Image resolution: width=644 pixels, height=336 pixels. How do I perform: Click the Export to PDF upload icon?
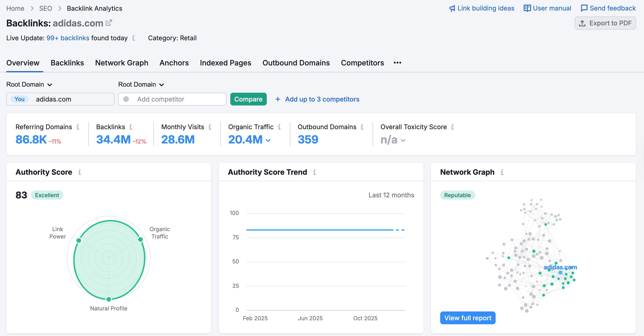583,23
